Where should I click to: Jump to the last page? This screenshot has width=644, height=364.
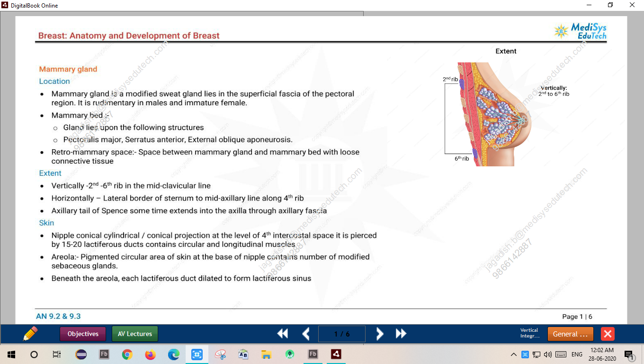point(401,334)
